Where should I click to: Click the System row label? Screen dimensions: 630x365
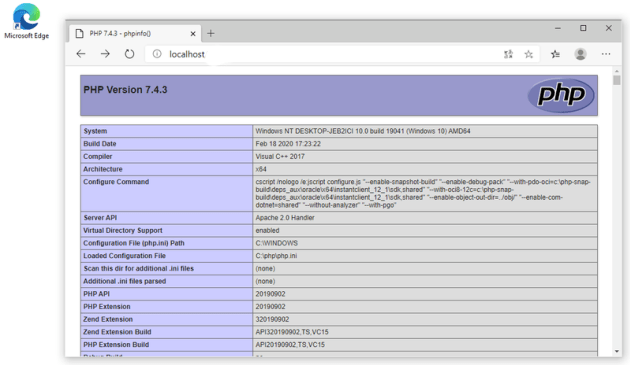(95, 131)
